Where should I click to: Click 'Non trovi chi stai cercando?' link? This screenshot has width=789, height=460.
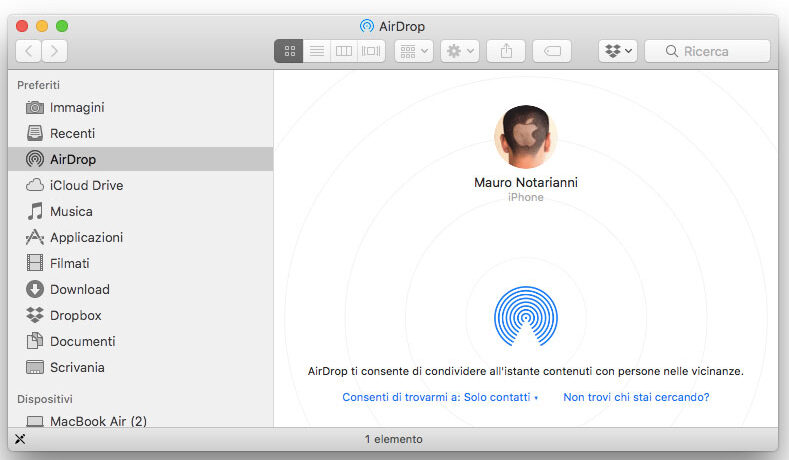636,397
